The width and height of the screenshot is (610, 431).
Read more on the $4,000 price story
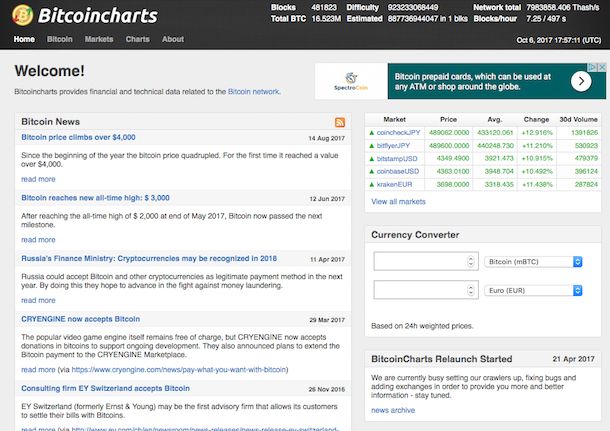(x=38, y=179)
